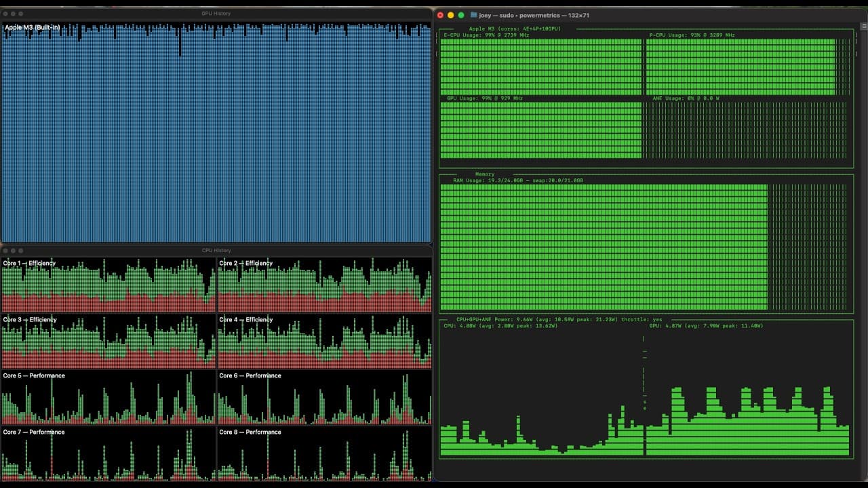Select the 'Core 6 — Performance' label

pyautogui.click(x=250, y=375)
